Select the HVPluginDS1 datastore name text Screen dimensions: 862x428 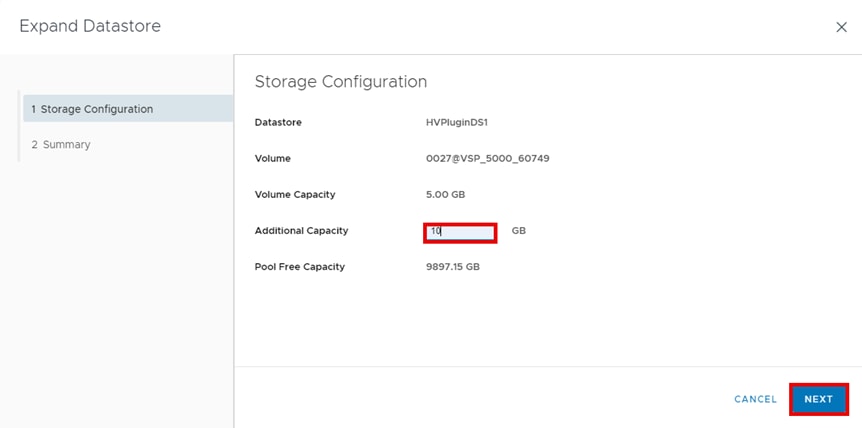pos(456,123)
